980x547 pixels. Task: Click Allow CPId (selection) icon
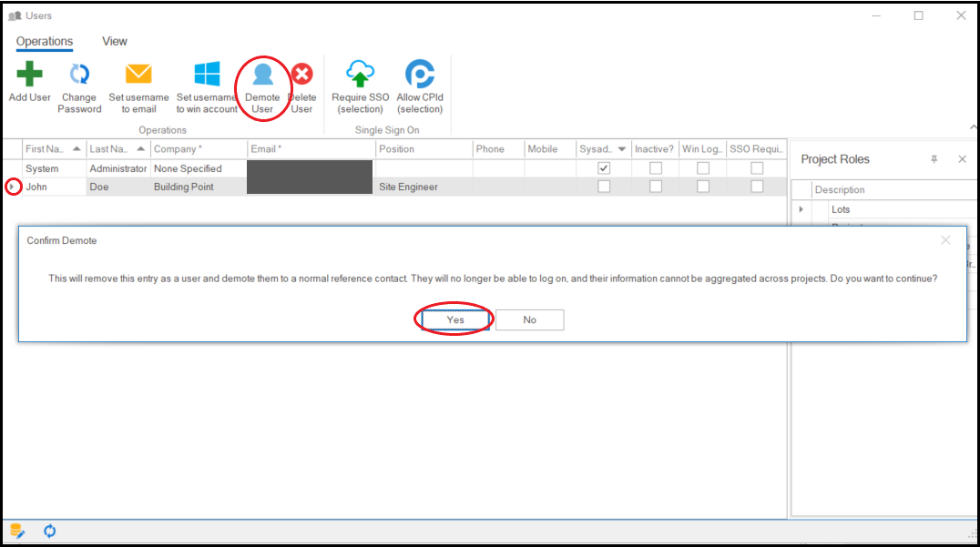pos(420,75)
